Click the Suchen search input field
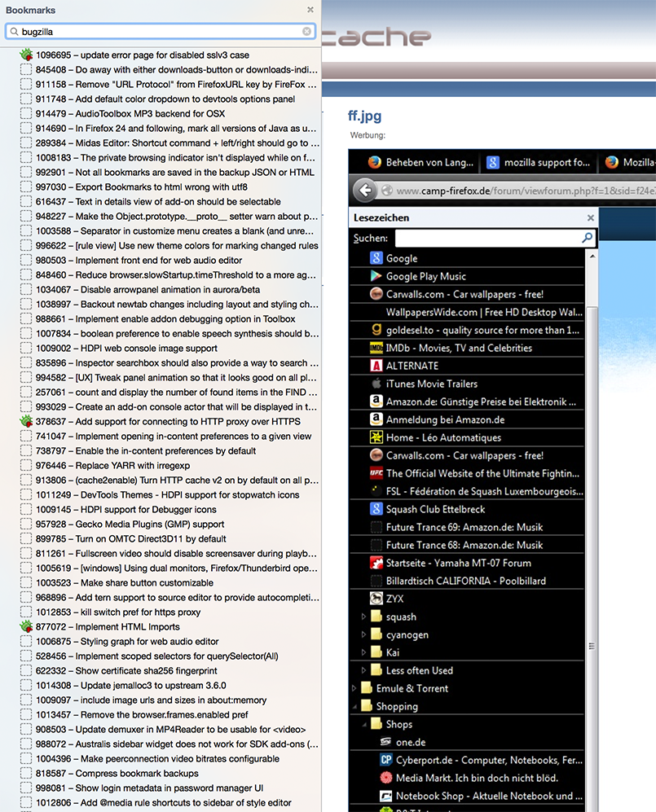 point(495,238)
